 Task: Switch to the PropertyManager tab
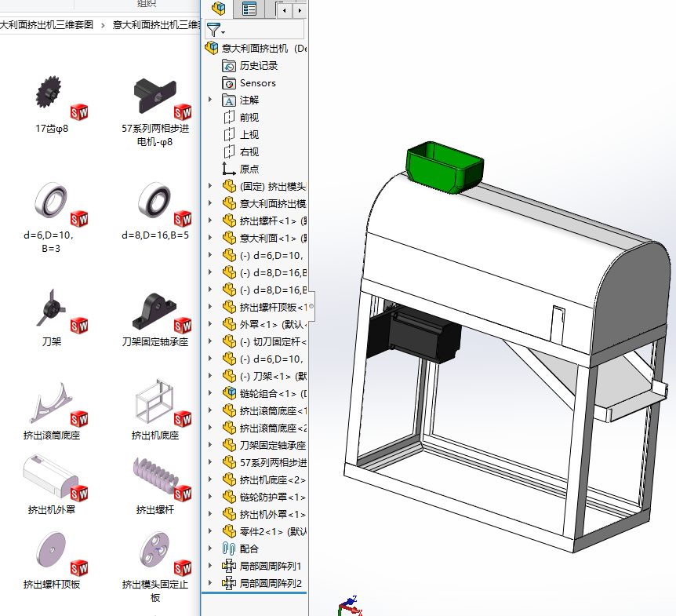(249, 9)
